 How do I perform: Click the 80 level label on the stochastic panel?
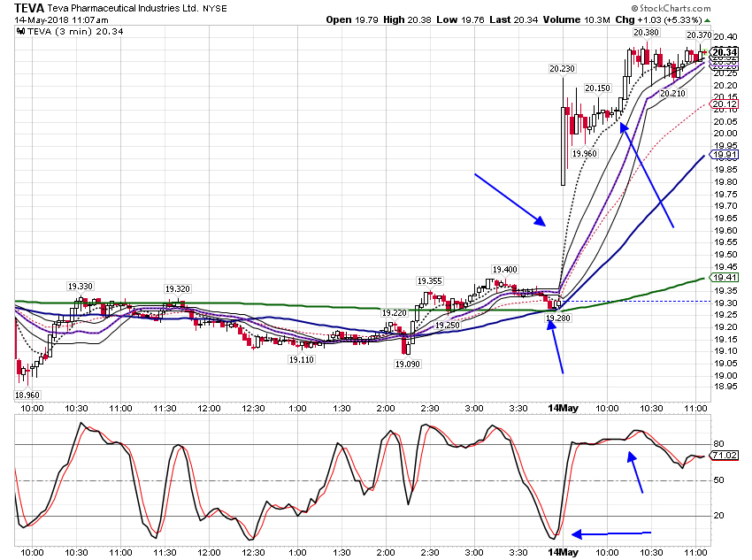click(719, 444)
